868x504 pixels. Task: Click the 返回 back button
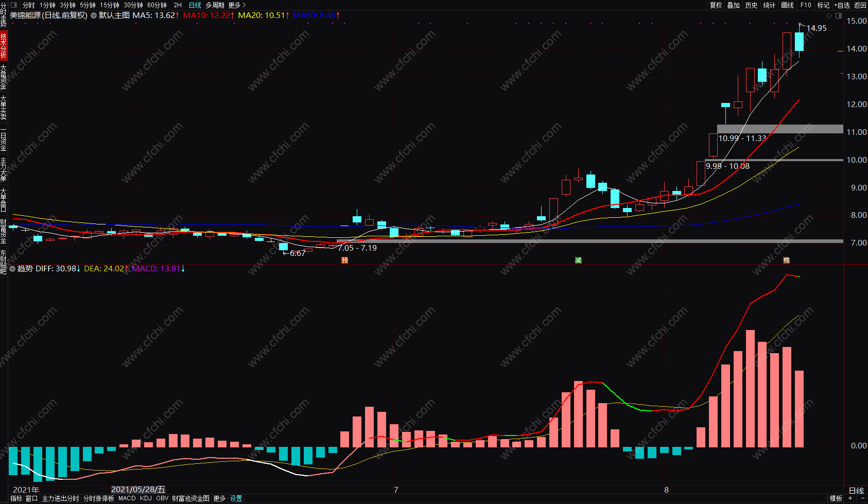[x=860, y=5]
